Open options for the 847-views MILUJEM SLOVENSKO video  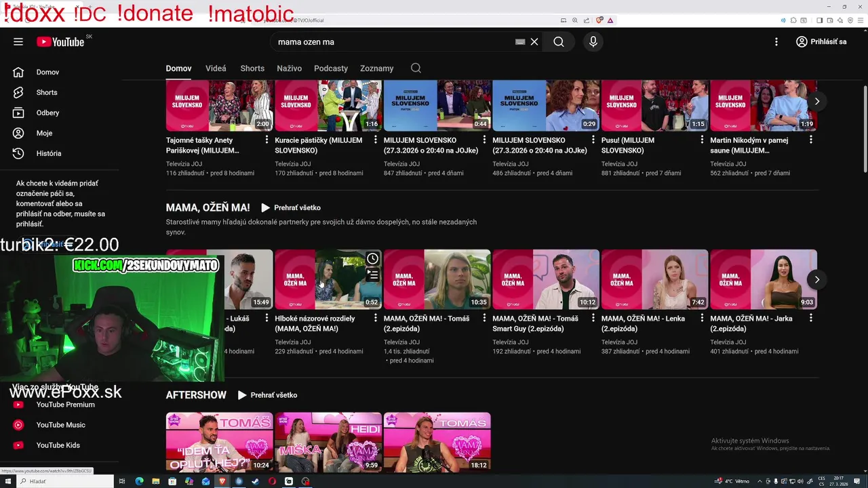coord(484,140)
